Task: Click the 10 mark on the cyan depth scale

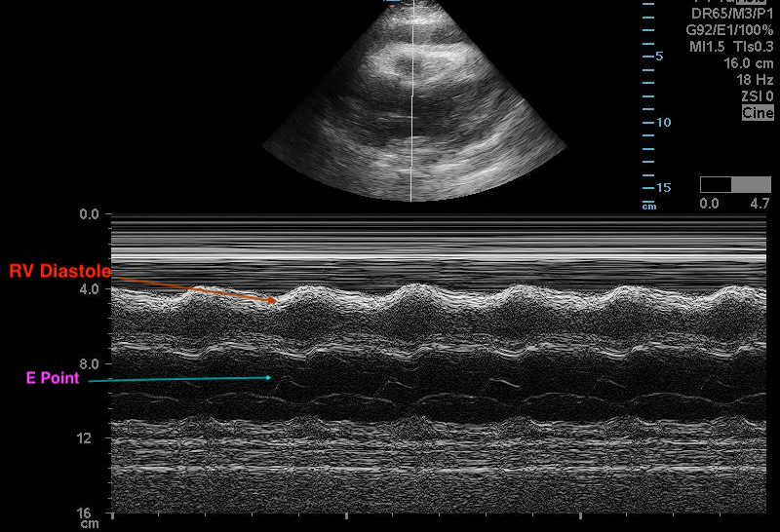Action: click(x=664, y=123)
